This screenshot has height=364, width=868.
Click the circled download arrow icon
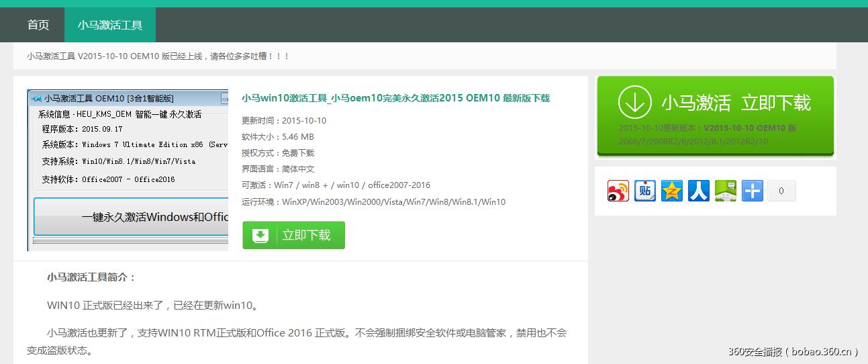point(634,102)
